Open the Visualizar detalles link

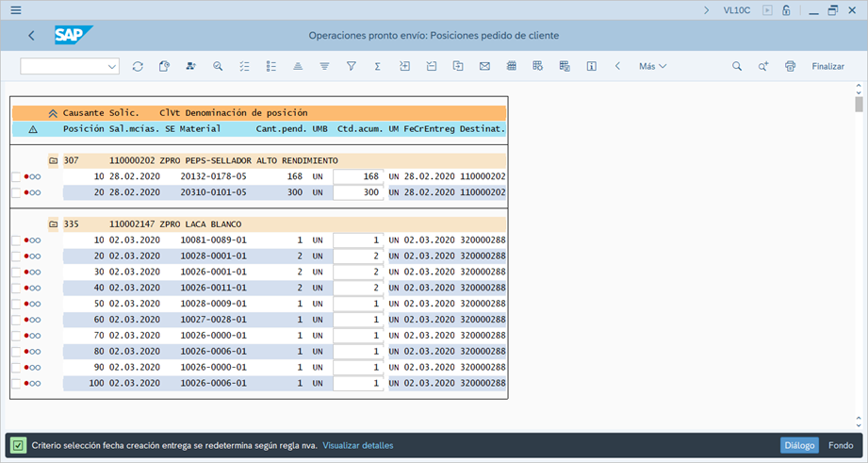click(x=357, y=445)
